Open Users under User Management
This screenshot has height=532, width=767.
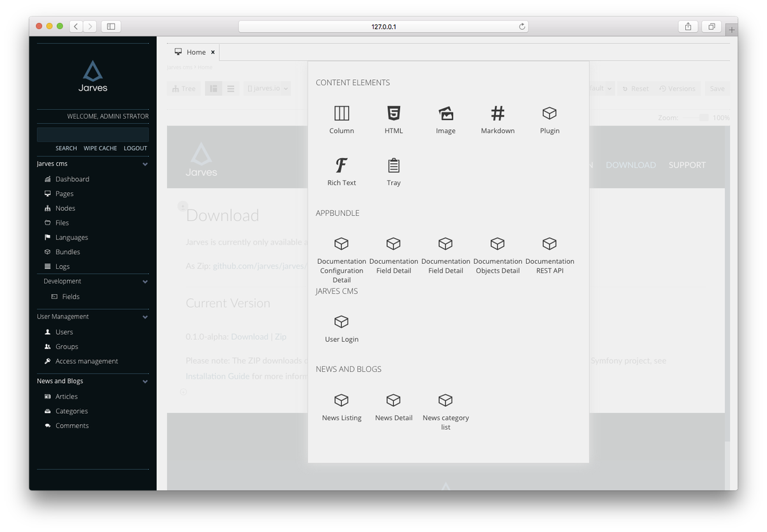[x=64, y=332]
